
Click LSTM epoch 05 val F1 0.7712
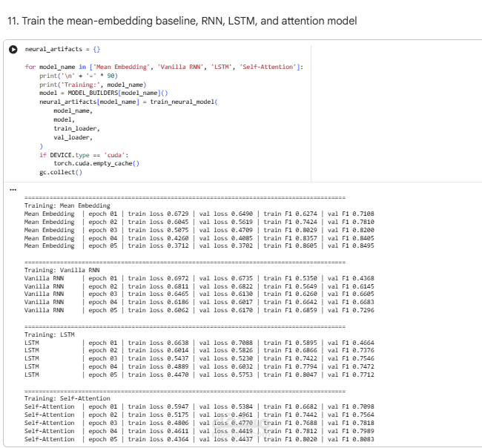tap(351, 375)
